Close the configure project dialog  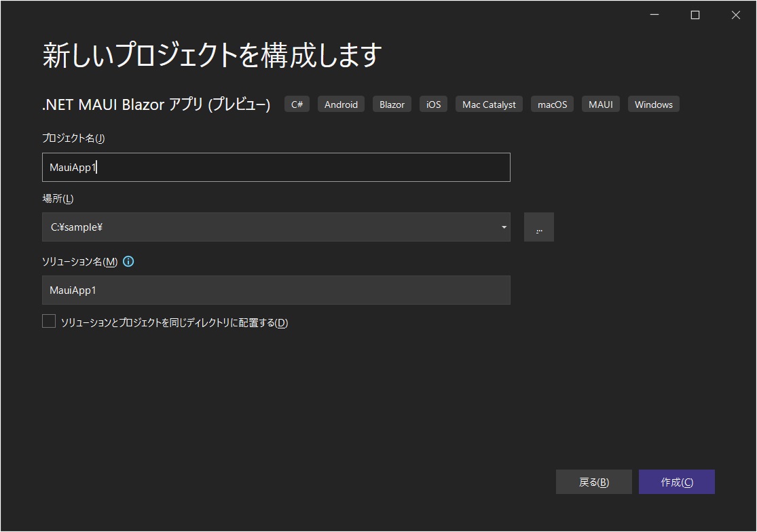[736, 15]
